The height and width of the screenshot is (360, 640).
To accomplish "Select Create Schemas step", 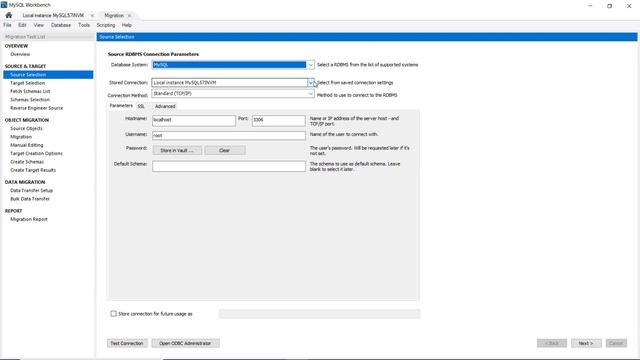I will (x=27, y=162).
